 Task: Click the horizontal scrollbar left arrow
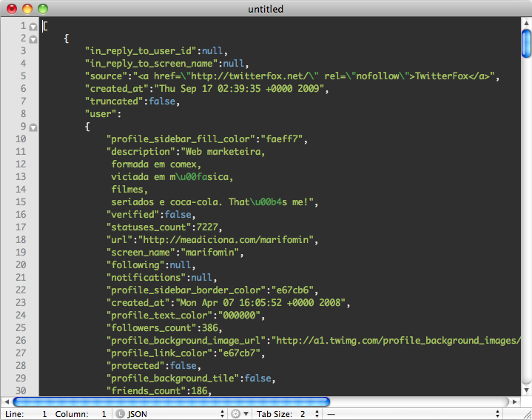pyautogui.click(x=7, y=401)
